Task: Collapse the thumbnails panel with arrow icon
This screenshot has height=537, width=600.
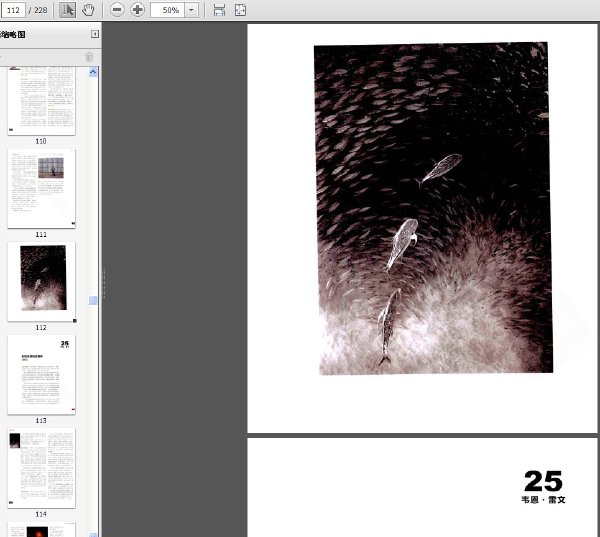Action: click(95, 34)
